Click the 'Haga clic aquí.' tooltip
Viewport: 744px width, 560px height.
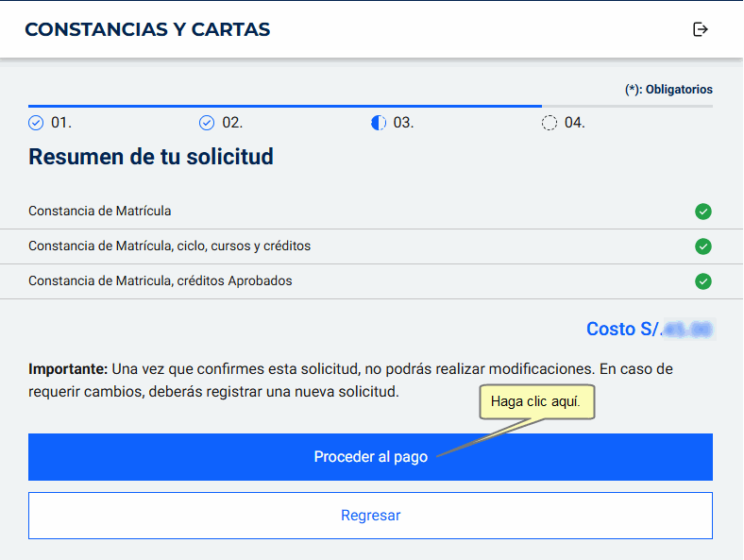[537, 402]
